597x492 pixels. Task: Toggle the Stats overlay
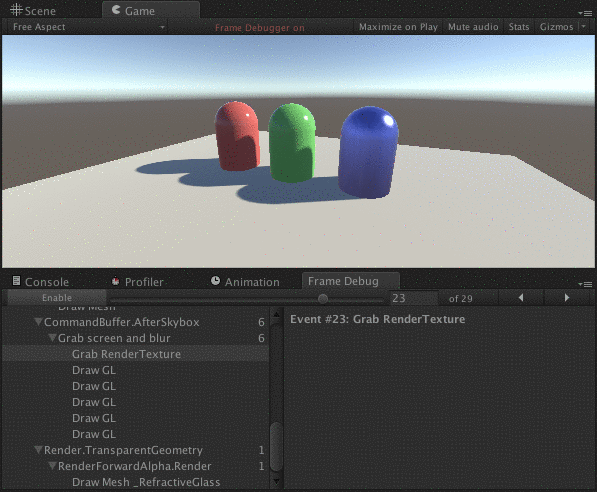tap(519, 27)
